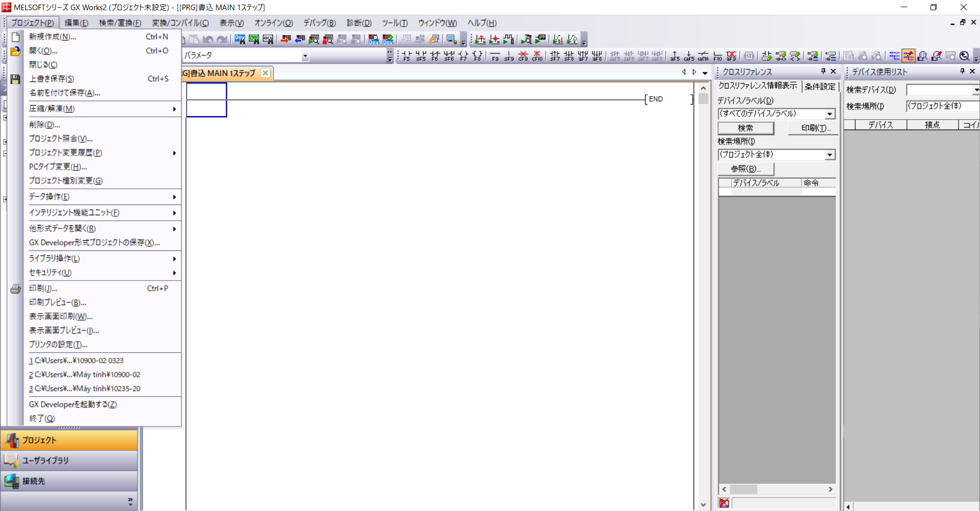Toggle the highlighted write mode toolbar button
The height and width of the screenshot is (511, 980).
909,56
